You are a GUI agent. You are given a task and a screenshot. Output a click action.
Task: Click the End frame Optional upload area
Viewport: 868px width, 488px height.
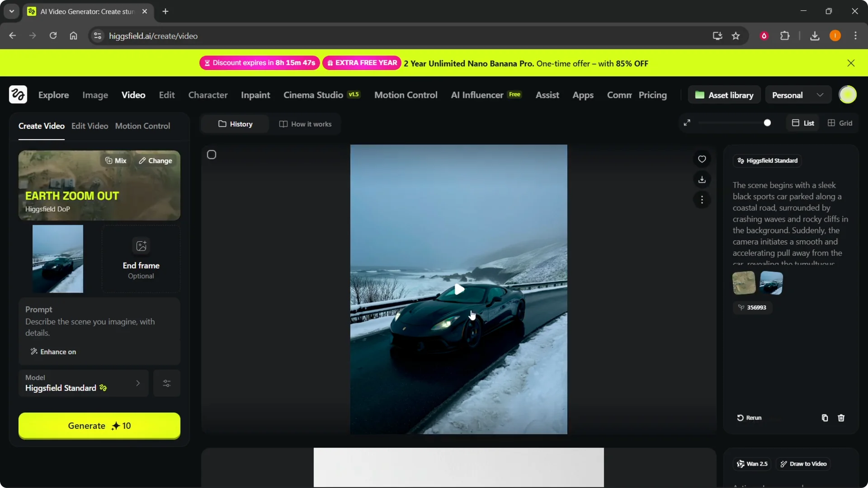141,258
